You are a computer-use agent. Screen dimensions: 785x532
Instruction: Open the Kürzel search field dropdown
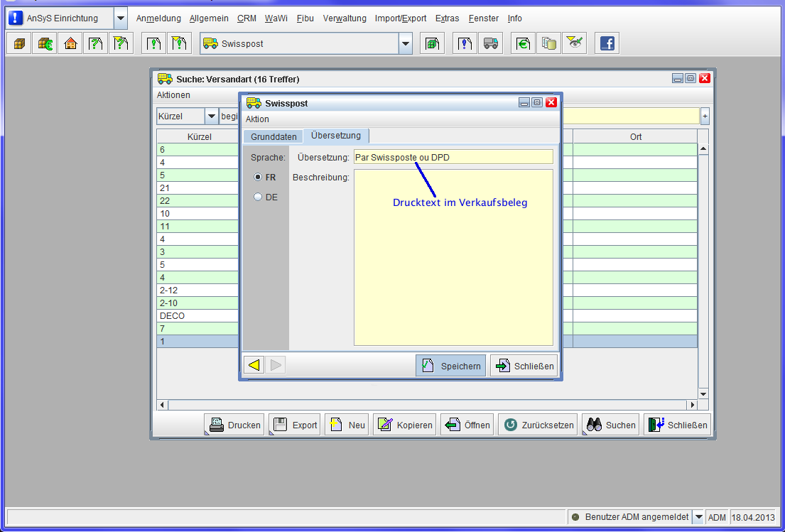point(211,116)
